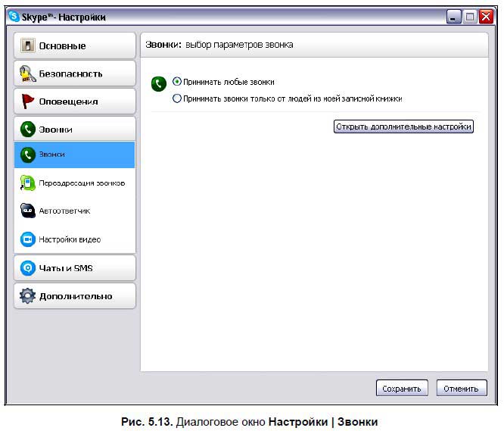Click the chat bubble icon beside Чаты и SMS
The height and width of the screenshot is (431, 504).
pyautogui.click(x=28, y=268)
